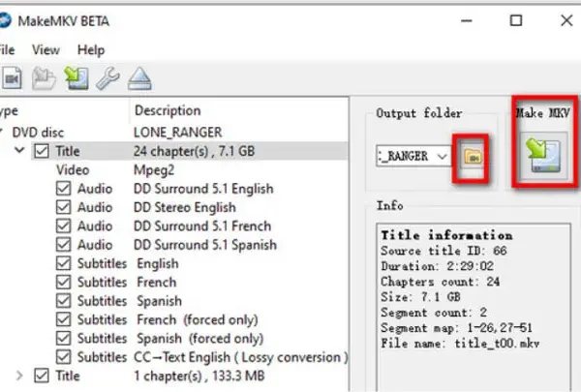Screen dimensions: 581x392
Task: Toggle Spanish (forced only) subtitles checkbox
Action: click(63, 338)
